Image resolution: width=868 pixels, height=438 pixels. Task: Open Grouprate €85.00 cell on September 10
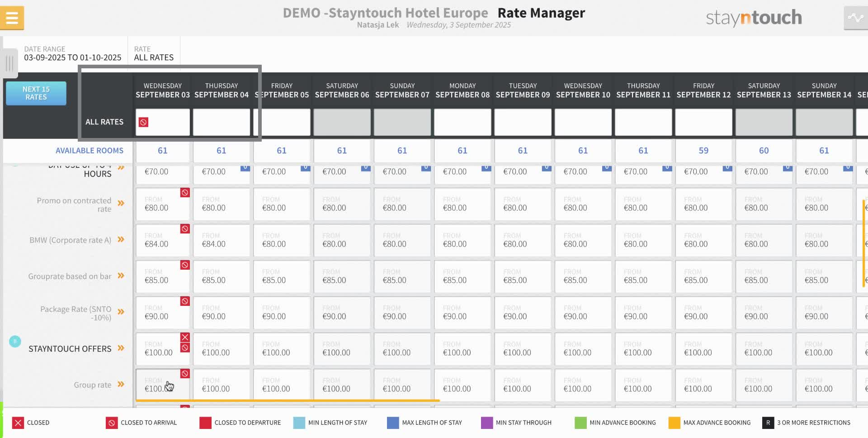click(583, 276)
